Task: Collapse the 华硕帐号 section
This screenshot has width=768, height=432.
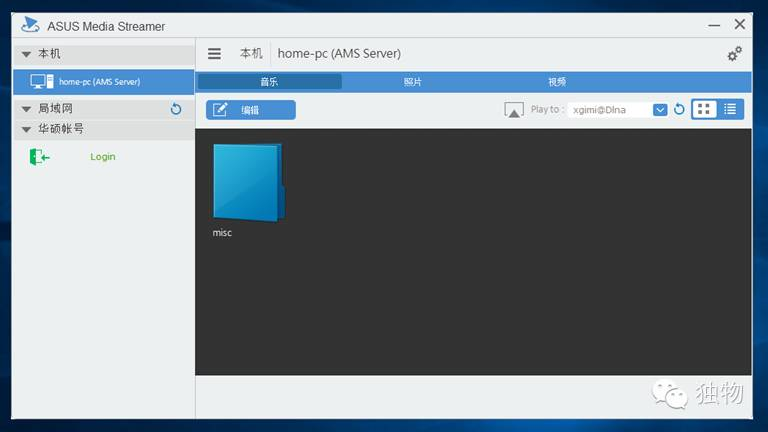Action: (27, 129)
